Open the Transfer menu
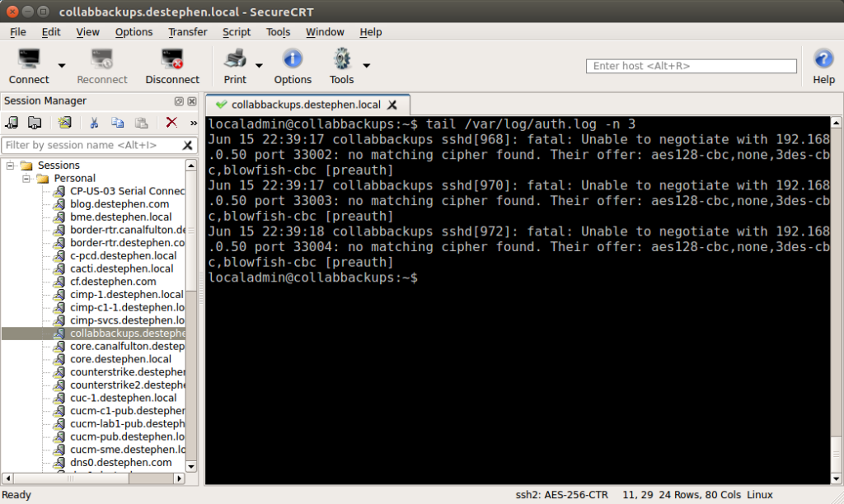 pyautogui.click(x=187, y=32)
